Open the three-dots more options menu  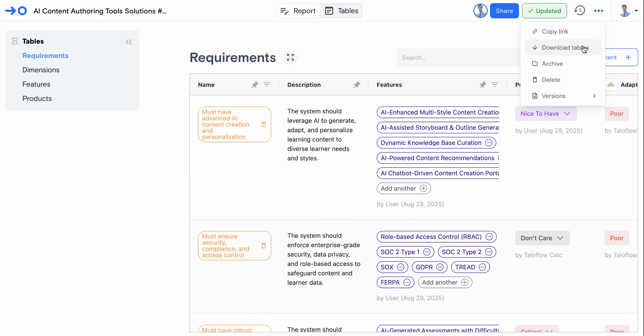point(598,11)
